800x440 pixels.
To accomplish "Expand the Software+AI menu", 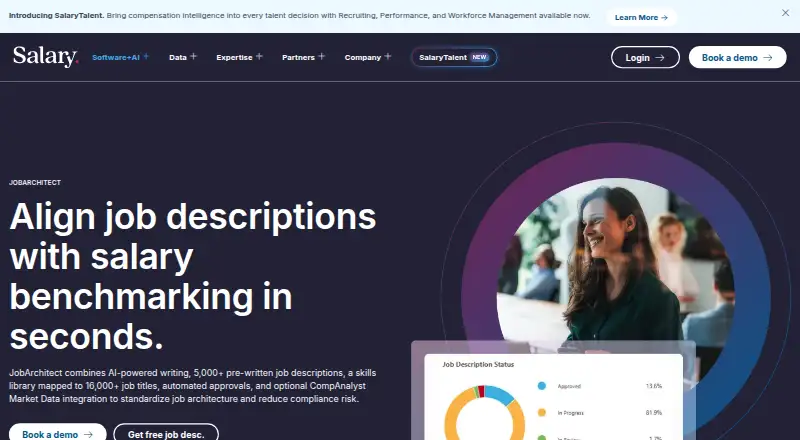I will (120, 57).
